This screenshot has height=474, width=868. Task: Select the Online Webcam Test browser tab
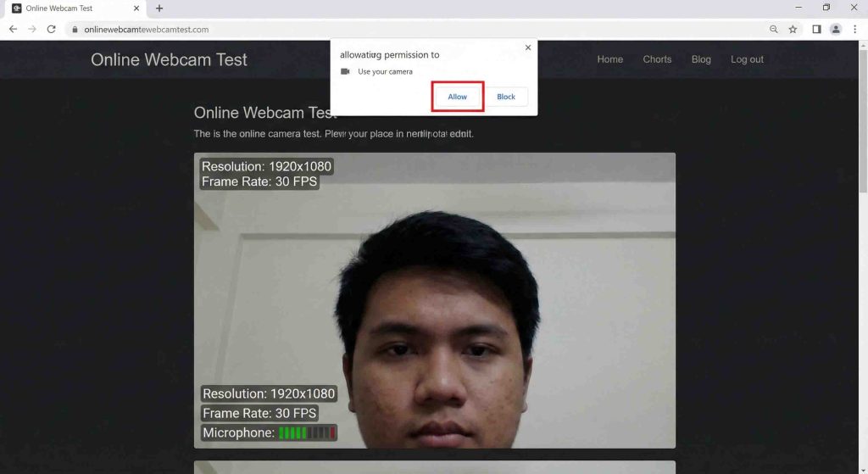[x=75, y=8]
